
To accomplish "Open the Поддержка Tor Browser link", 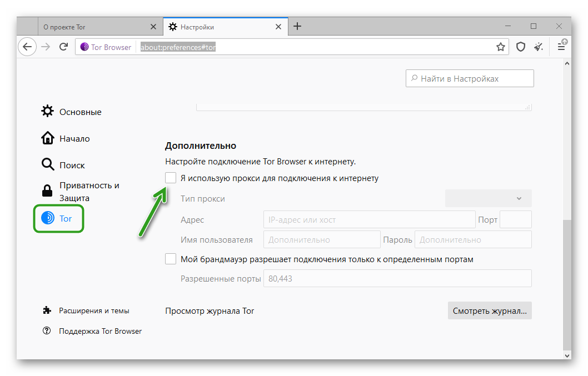I will coord(92,331).
